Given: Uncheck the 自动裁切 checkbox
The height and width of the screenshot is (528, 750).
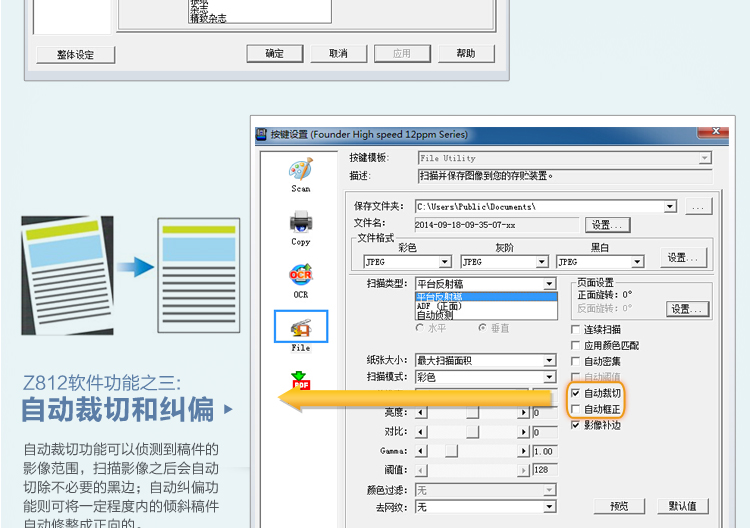Looking at the screenshot, I should tap(575, 393).
